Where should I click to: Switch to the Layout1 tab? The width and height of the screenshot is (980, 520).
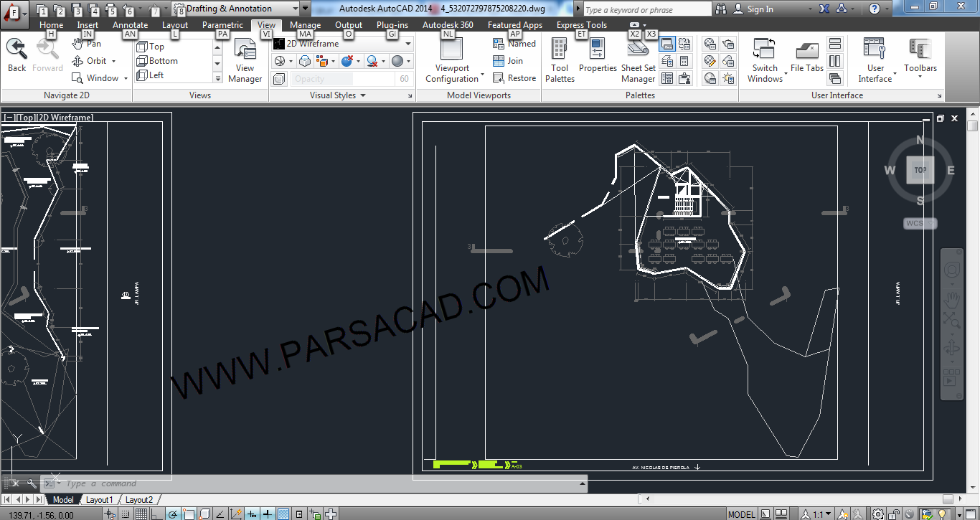click(x=100, y=499)
